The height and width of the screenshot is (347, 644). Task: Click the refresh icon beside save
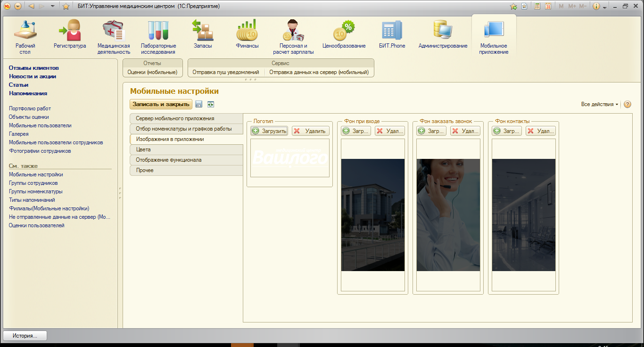point(210,104)
